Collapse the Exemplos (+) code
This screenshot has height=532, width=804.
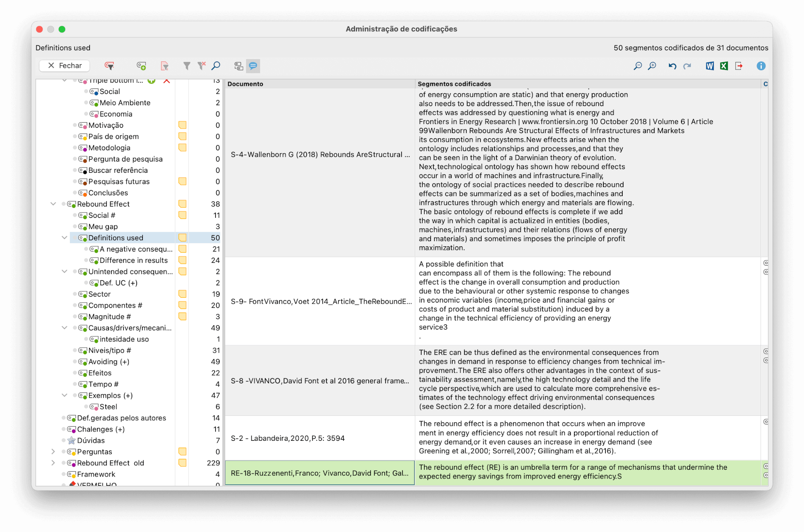click(x=64, y=395)
